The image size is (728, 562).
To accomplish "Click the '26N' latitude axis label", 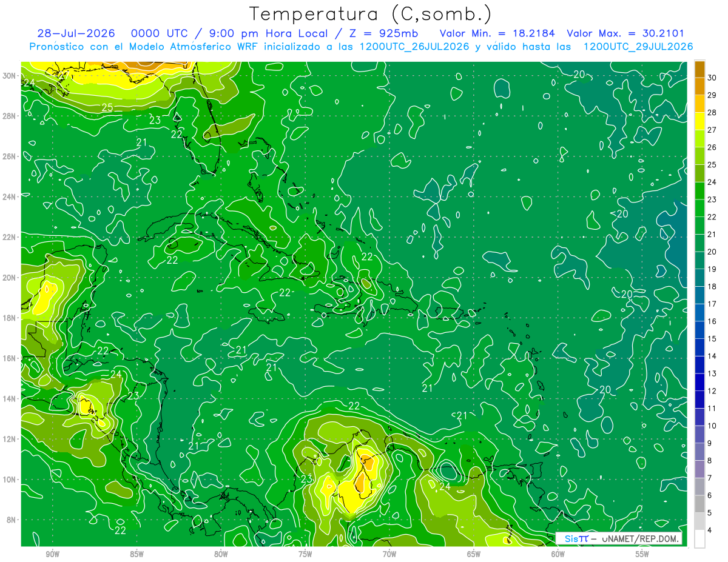I will pos(10,156).
